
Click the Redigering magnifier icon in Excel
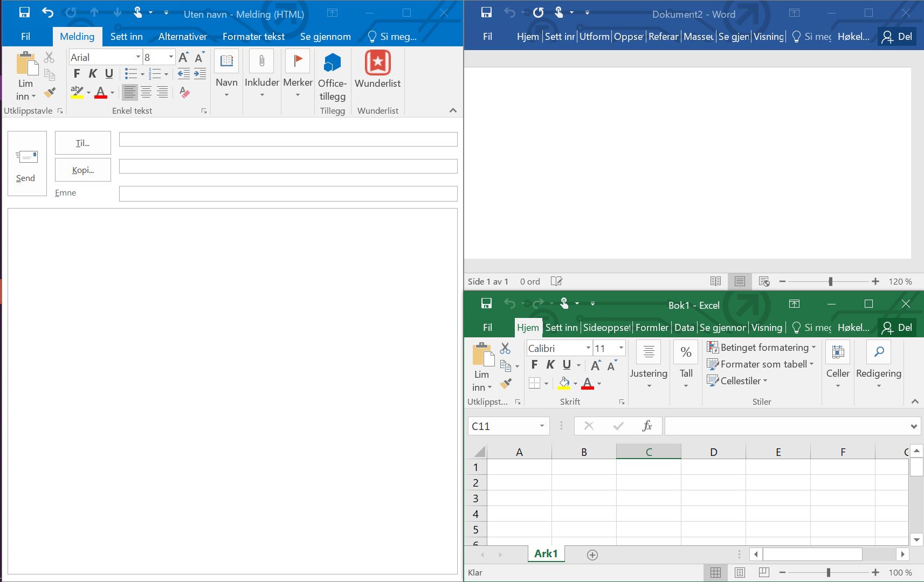tap(879, 352)
